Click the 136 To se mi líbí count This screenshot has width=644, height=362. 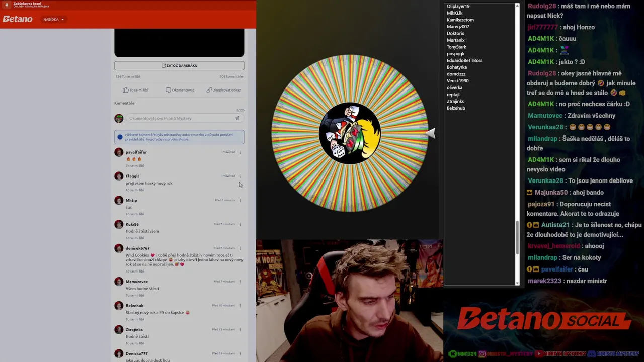pyautogui.click(x=128, y=76)
